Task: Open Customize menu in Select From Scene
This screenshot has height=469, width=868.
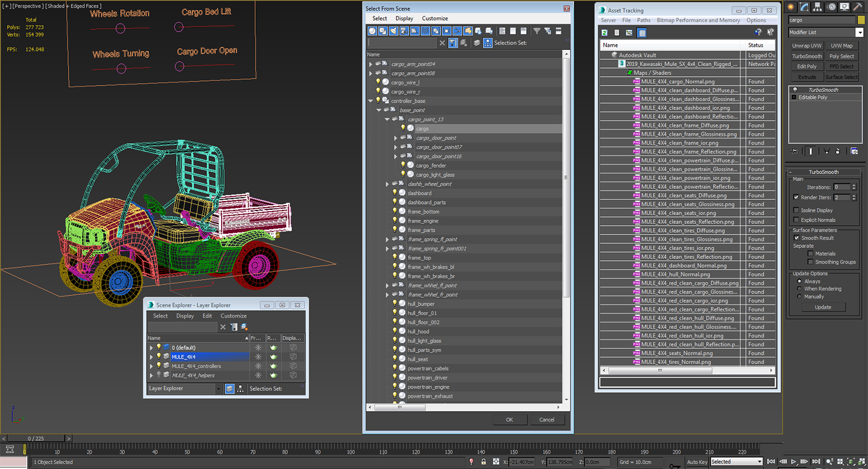Action: point(435,18)
